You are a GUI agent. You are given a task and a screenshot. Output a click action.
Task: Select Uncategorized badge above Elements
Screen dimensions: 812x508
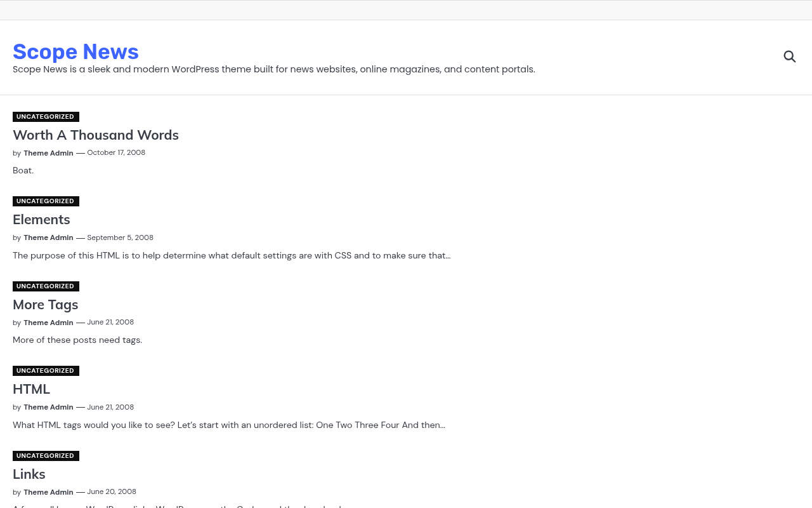(46, 201)
